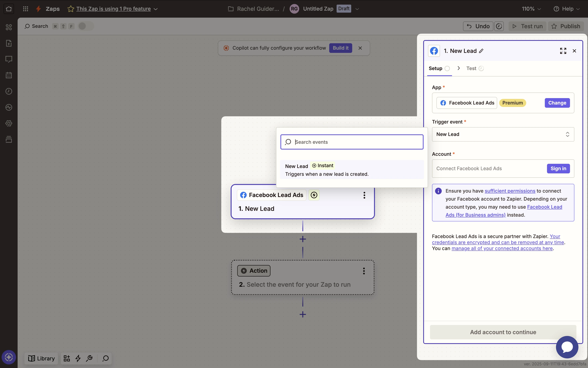The width and height of the screenshot is (588, 368).
Task: Click the wrench tool in bottom toolbar
Action: point(89,358)
